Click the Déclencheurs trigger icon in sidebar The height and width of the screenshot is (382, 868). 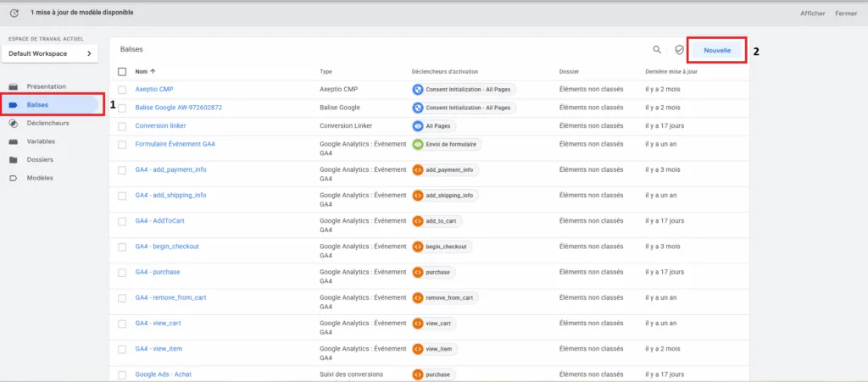14,124
